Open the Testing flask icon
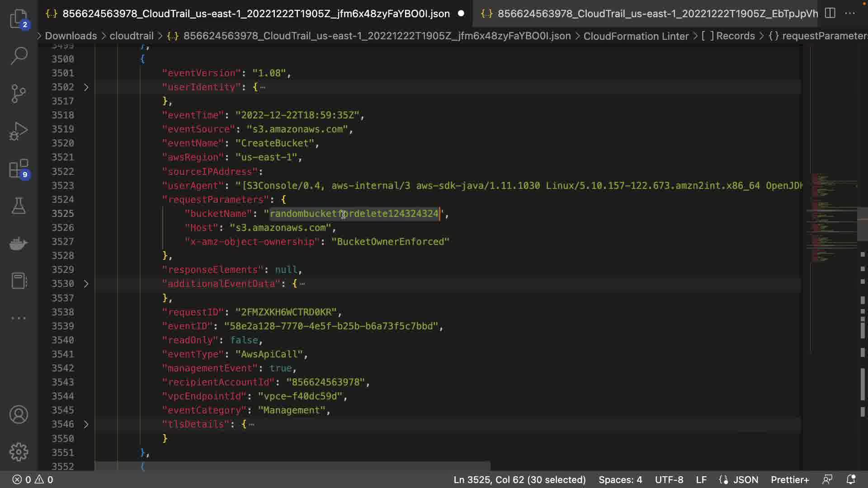Viewport: 868px width, 488px height. point(19,206)
